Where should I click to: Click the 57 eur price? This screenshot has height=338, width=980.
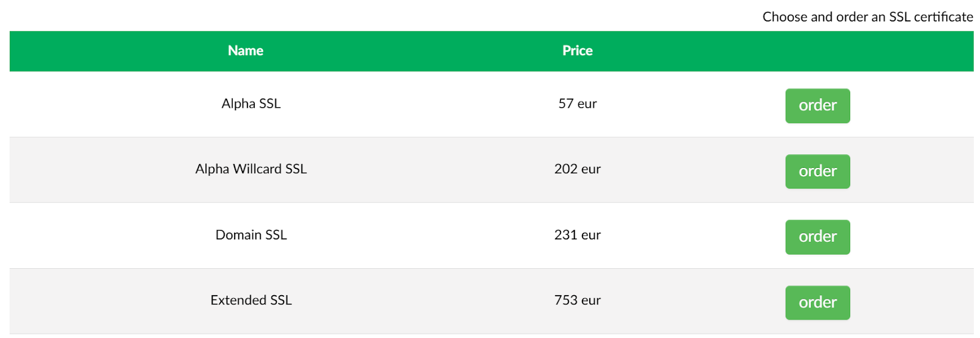(x=577, y=103)
